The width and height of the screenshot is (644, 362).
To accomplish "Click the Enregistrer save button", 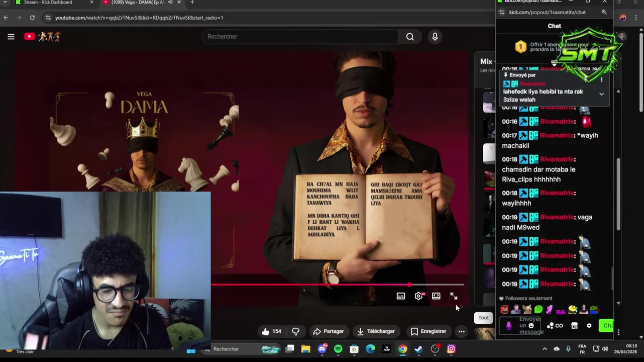I will 428,331.
